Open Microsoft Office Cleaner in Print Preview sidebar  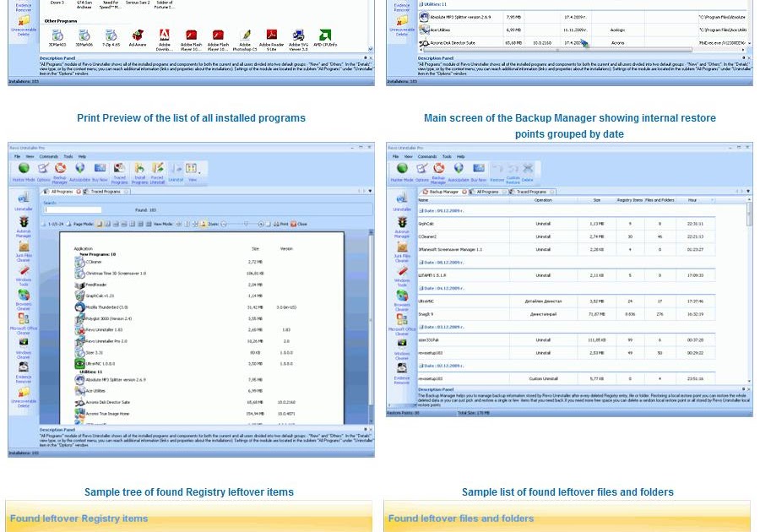(24, 323)
